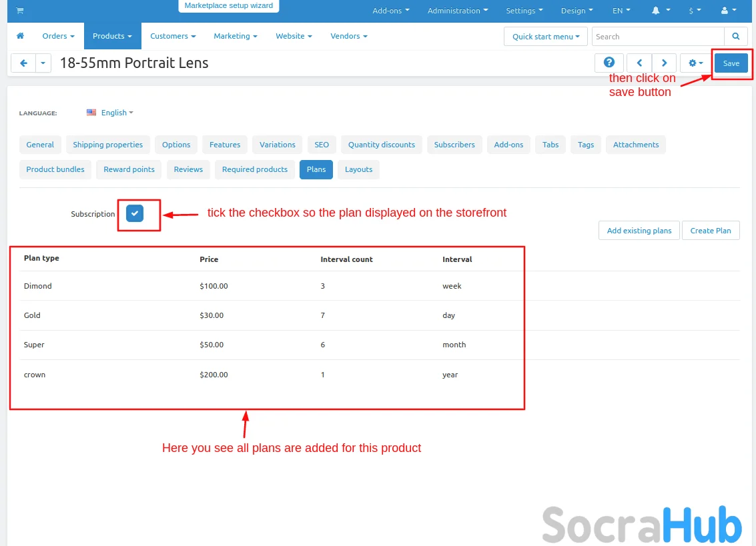
Task: Click into the Search input field
Action: pyautogui.click(x=658, y=37)
